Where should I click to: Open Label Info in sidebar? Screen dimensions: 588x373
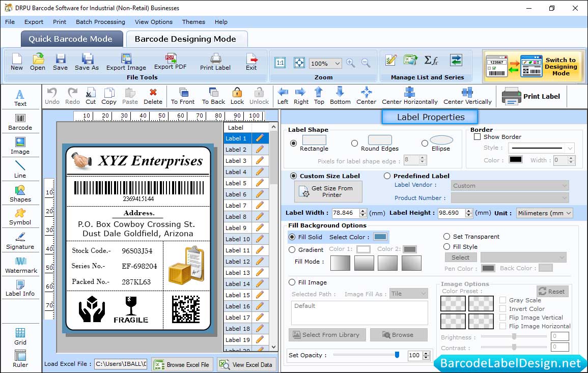tap(20, 289)
